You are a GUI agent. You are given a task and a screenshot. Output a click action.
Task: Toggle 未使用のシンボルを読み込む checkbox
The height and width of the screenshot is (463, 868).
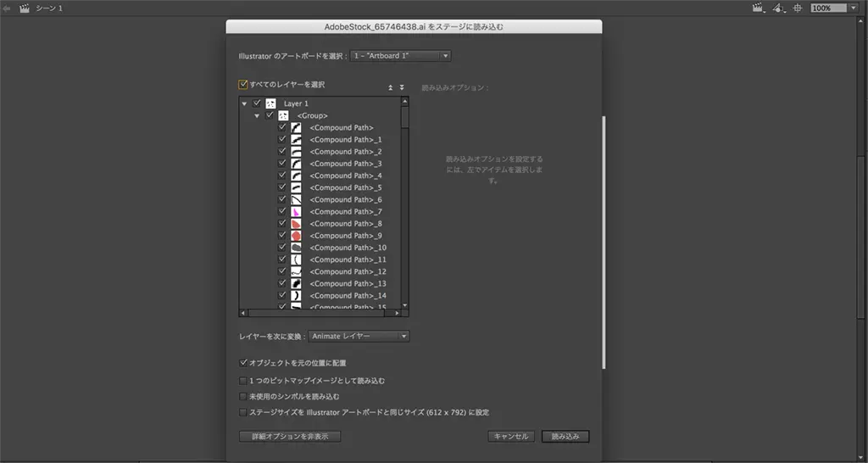point(243,396)
